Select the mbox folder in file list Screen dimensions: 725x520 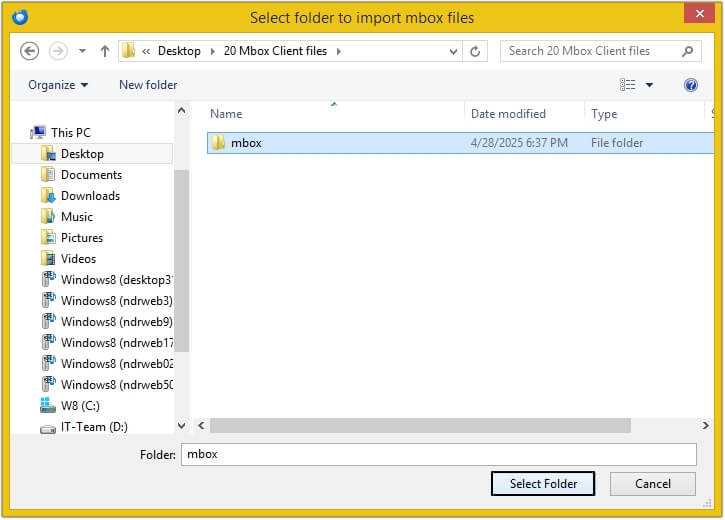pos(246,143)
